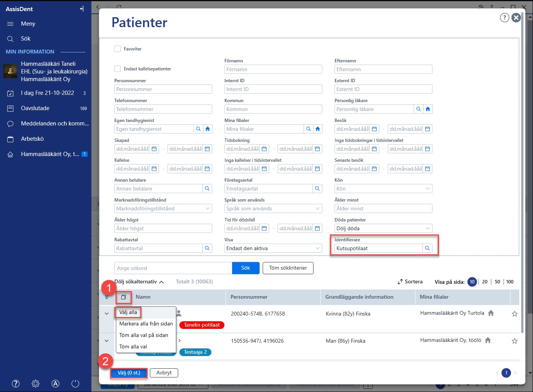
Task: Set results per page to 20
Action: click(485, 282)
